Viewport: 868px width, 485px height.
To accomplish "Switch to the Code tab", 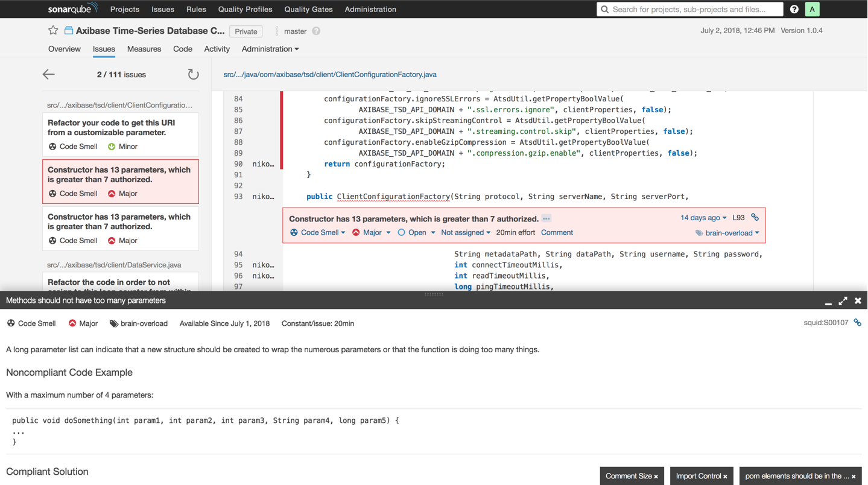I will [183, 49].
